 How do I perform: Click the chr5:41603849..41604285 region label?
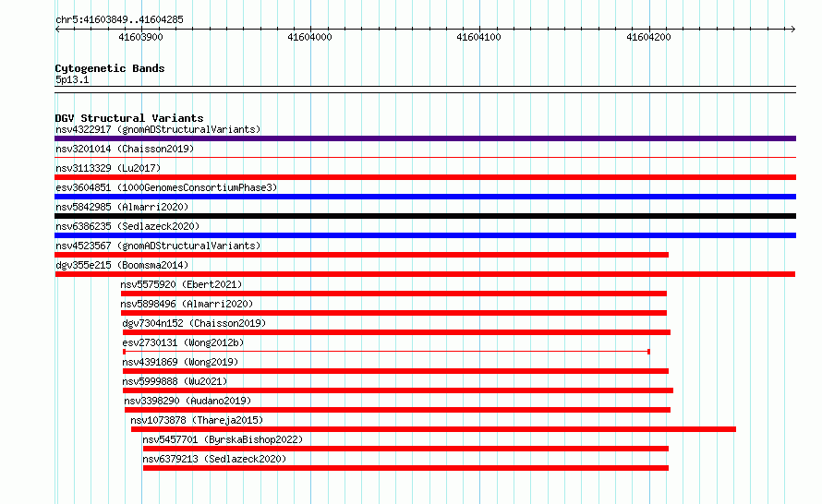pos(119,20)
